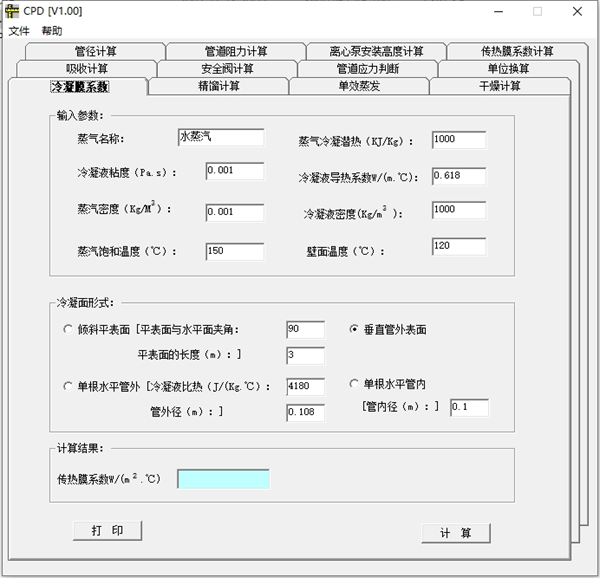Click the 蒸气名称 field containing 水蒸汽
The height and width of the screenshot is (578, 600).
[x=221, y=137]
